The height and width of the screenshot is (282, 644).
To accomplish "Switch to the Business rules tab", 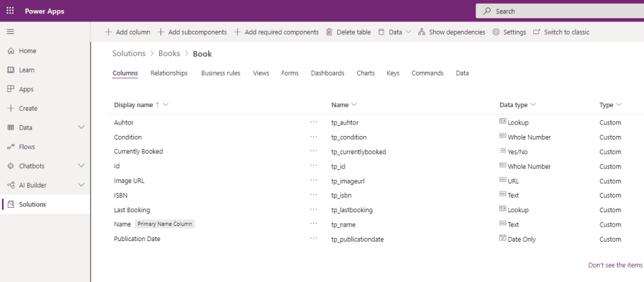I will (220, 73).
